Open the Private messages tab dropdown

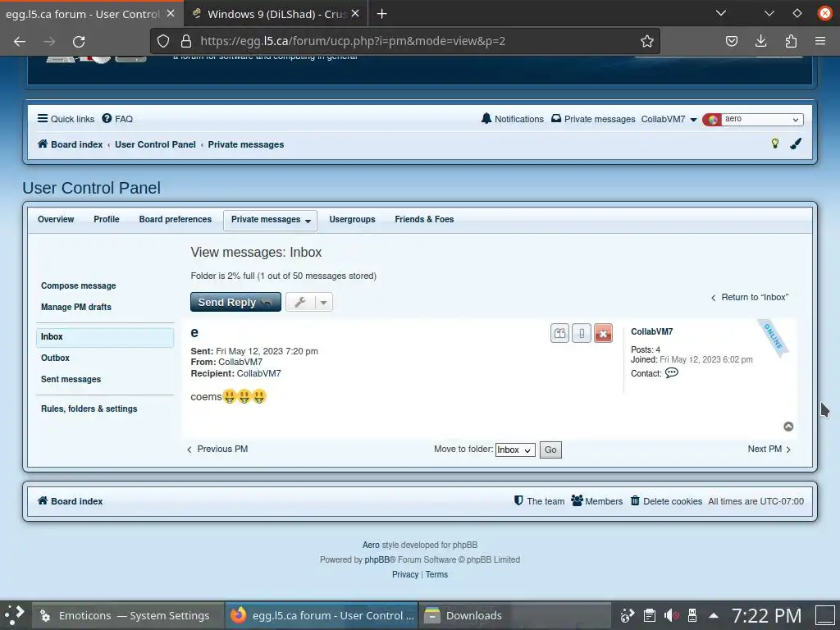[x=270, y=220]
